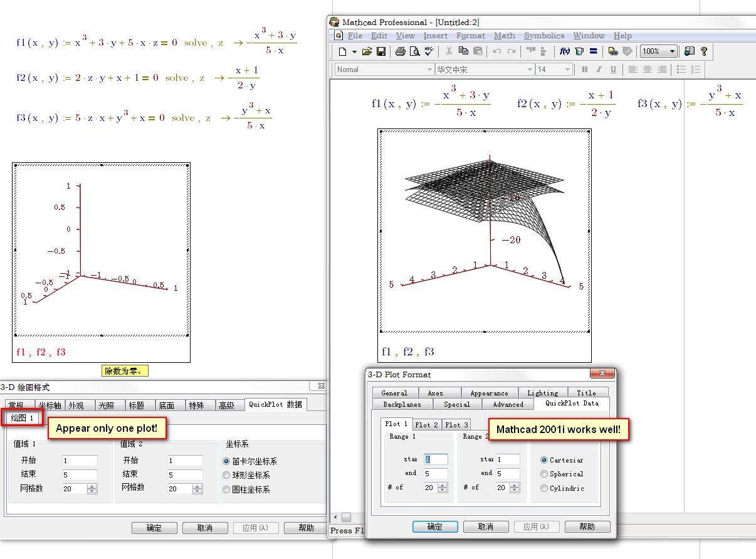Click the Insert Hyperlink icon

tap(613, 51)
